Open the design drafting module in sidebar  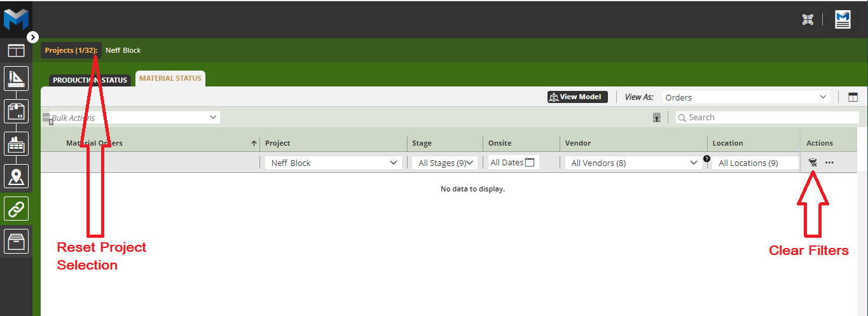(x=16, y=79)
